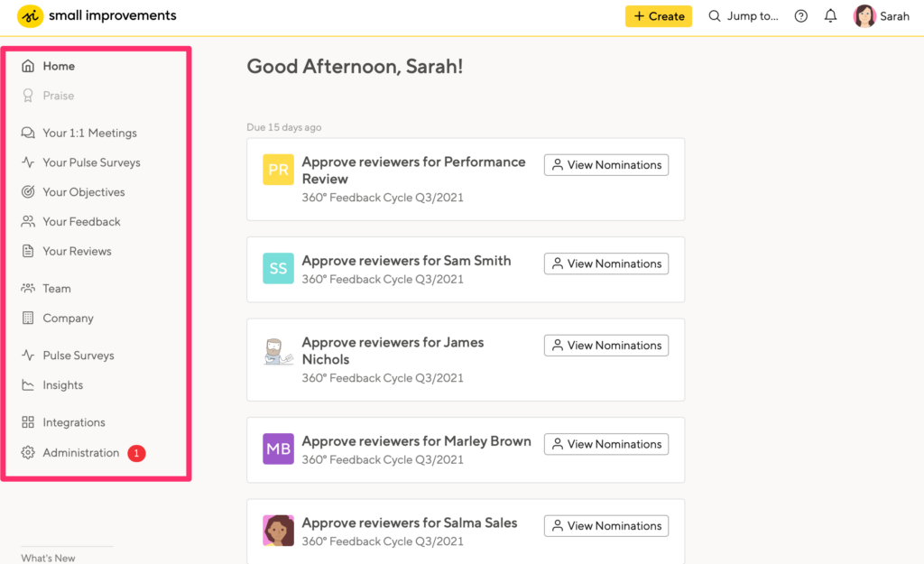Click Salma Sales' avatar photo

(278, 531)
